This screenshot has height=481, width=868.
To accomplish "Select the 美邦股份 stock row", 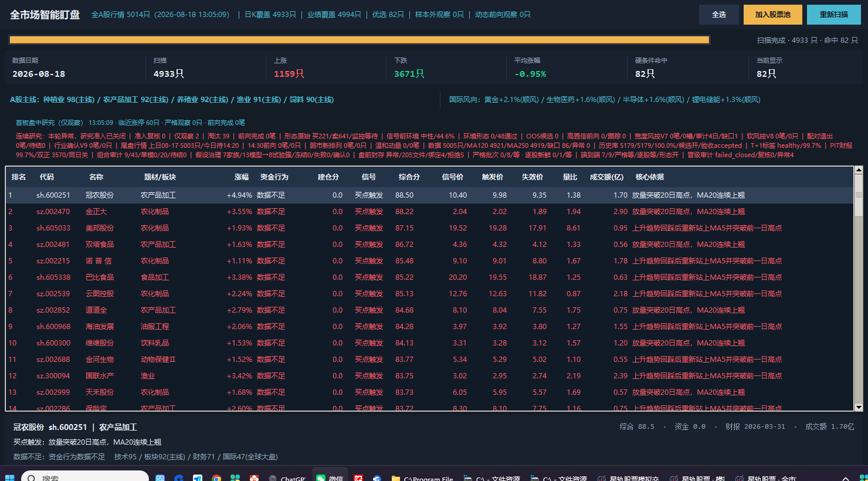I will point(430,228).
